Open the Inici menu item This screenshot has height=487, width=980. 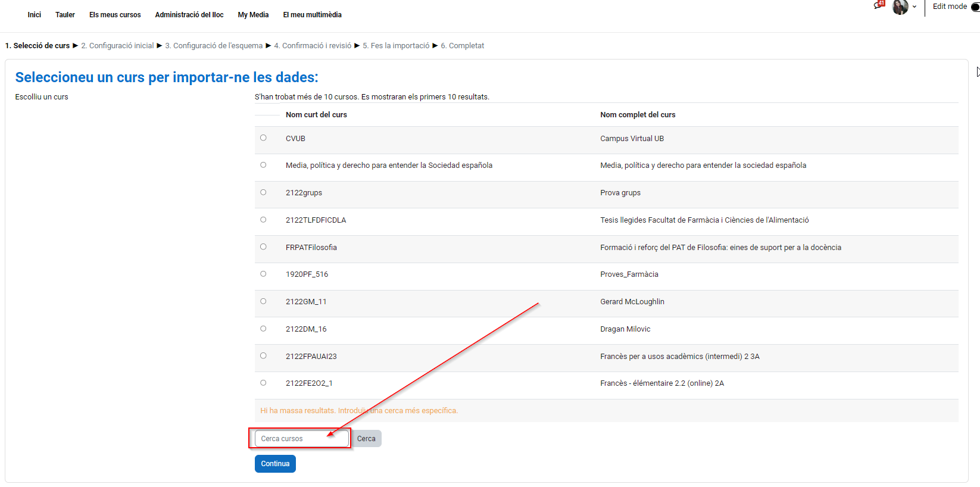pos(34,15)
